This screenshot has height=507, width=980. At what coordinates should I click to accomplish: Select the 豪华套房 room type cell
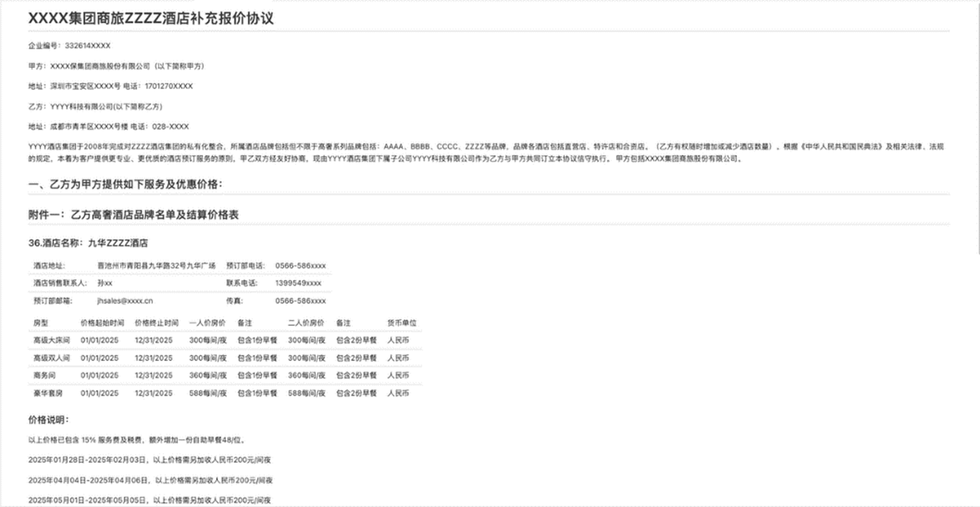48,393
